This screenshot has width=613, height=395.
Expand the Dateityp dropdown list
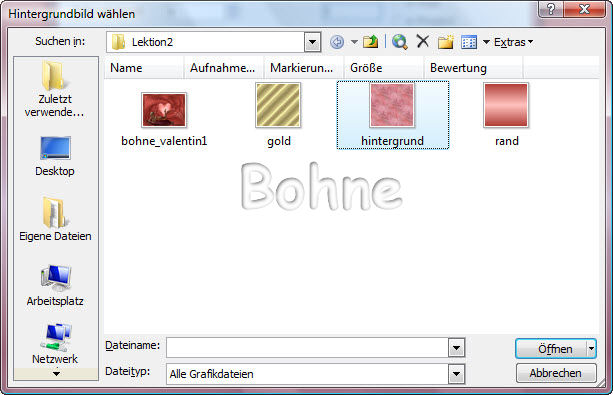[456, 374]
